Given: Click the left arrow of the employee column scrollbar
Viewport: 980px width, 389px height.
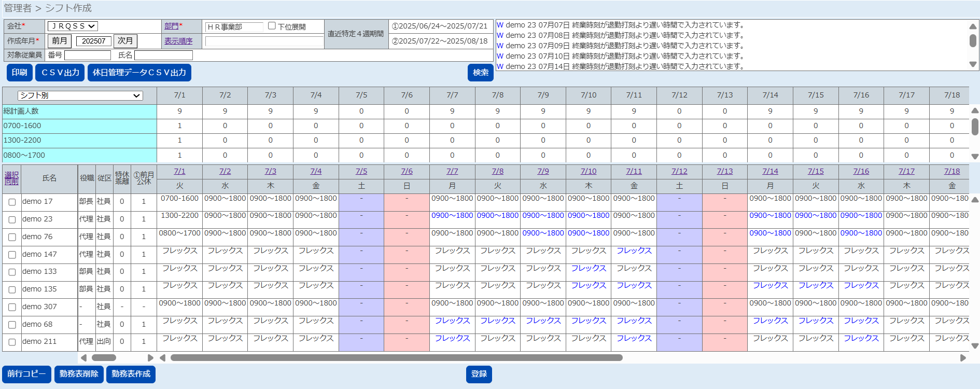Looking at the screenshot, I should click(84, 358).
